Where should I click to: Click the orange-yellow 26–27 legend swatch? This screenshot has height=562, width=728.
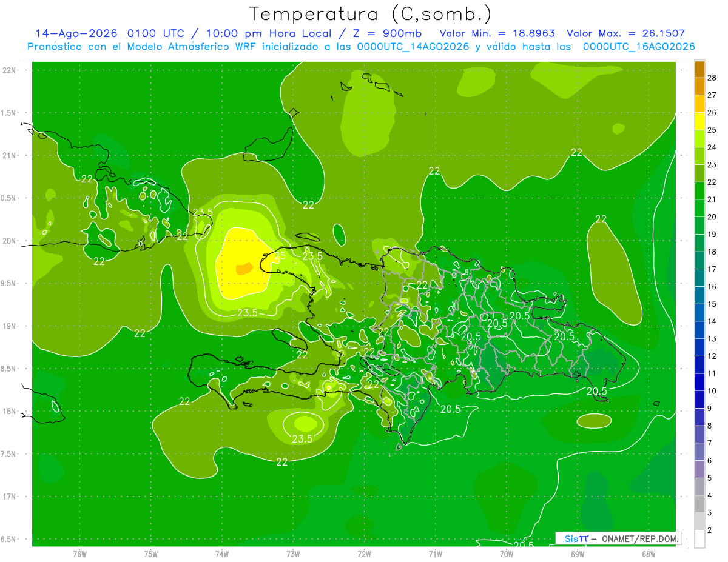click(x=700, y=104)
